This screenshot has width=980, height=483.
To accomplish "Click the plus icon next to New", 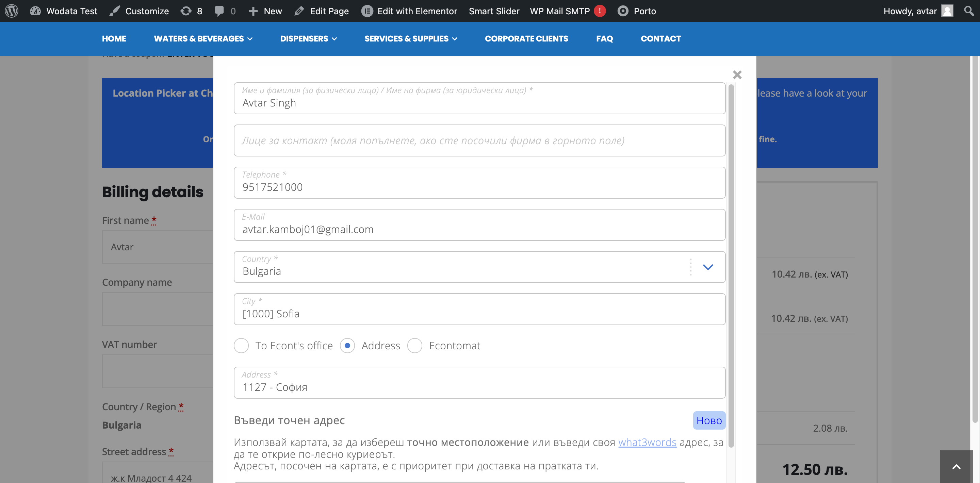I will point(253,11).
